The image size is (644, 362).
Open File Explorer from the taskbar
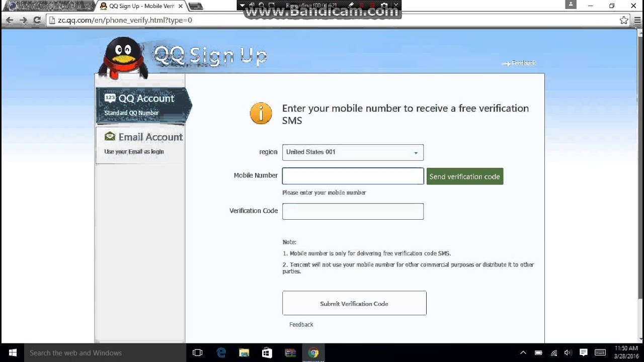point(244,352)
